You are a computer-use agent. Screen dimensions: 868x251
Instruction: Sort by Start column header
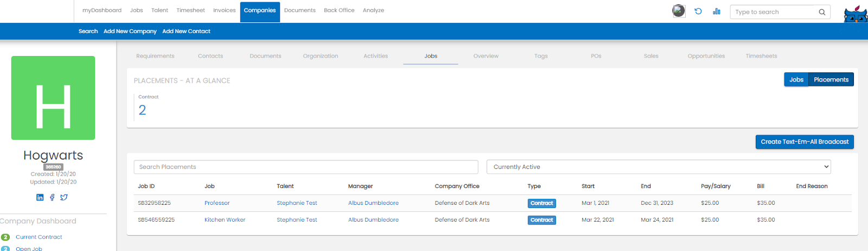tap(588, 186)
